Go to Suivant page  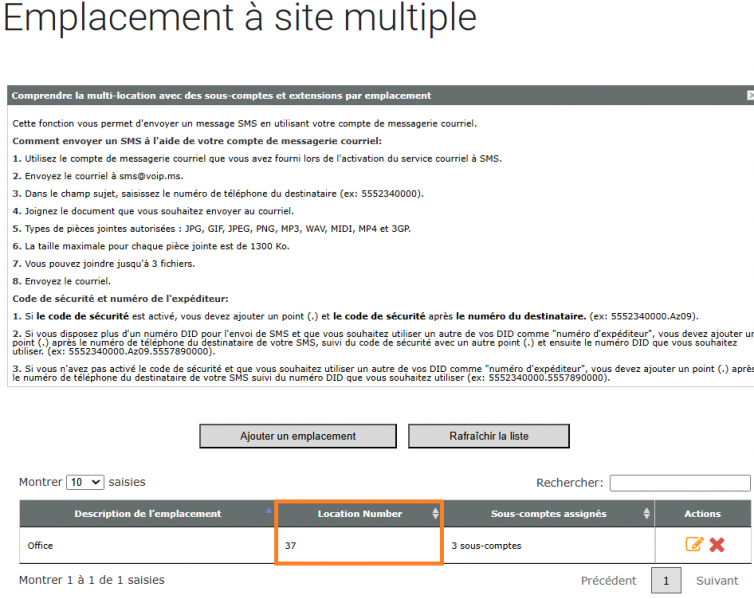click(717, 581)
